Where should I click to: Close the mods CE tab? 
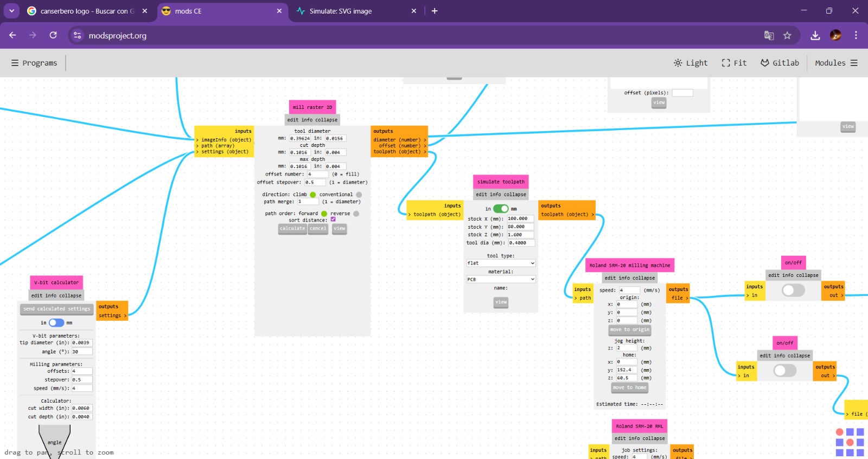coord(279,11)
